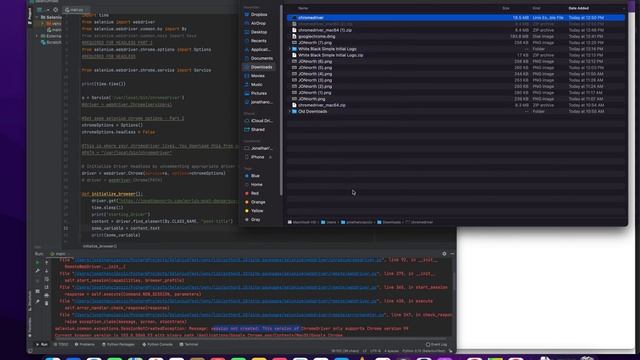This screenshot has width=640, height=360.
Task: Clear the Run console with the trash icon
Action: coord(46,303)
